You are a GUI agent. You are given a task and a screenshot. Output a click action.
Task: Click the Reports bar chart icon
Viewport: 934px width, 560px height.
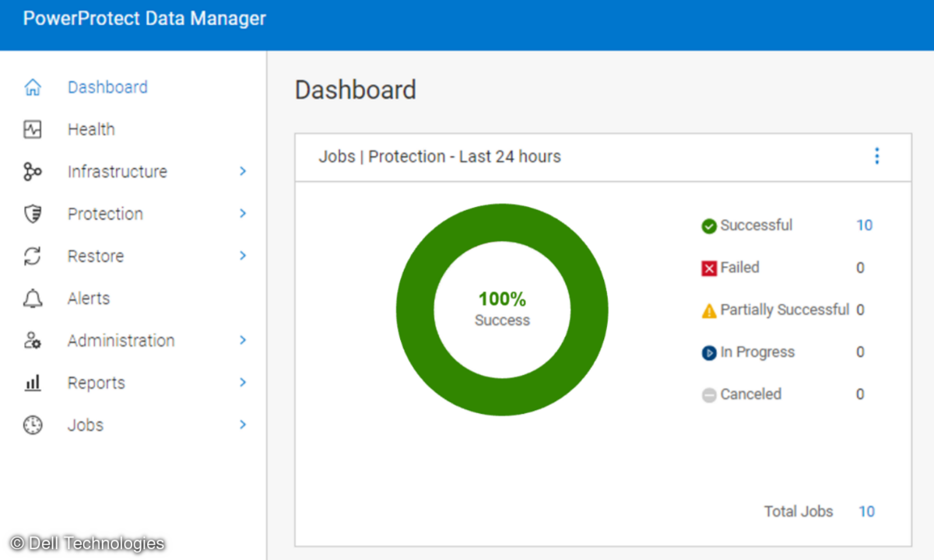click(x=33, y=383)
